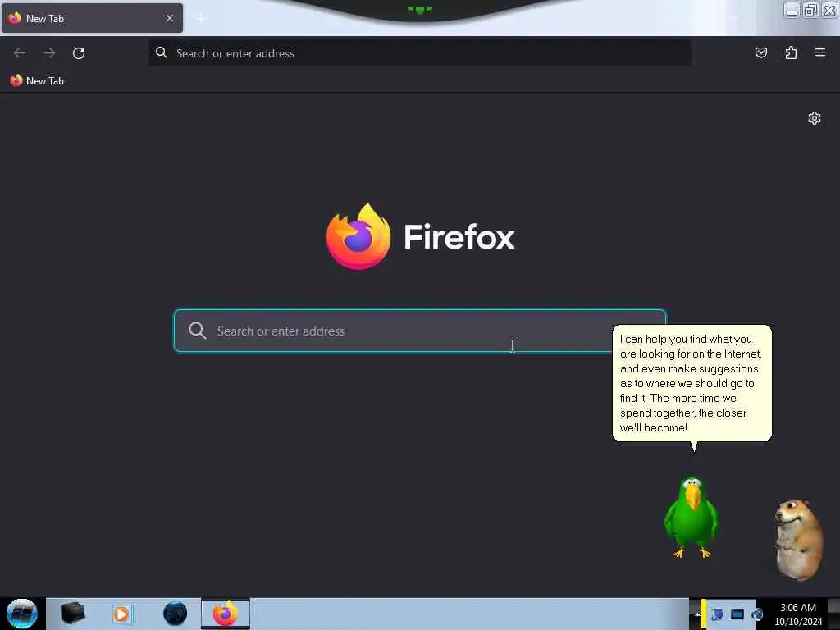Open the clock showing 3:06 AM
The image size is (840, 630).
[798, 614]
